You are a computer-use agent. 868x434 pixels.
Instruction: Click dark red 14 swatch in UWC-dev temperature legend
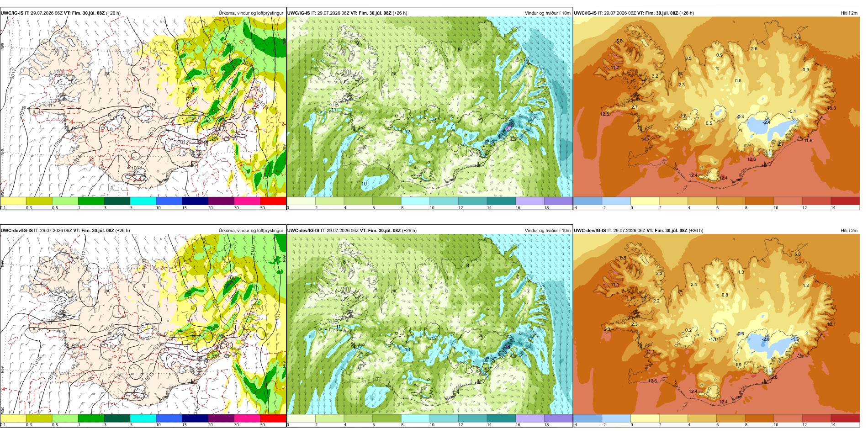pyautogui.click(x=845, y=418)
